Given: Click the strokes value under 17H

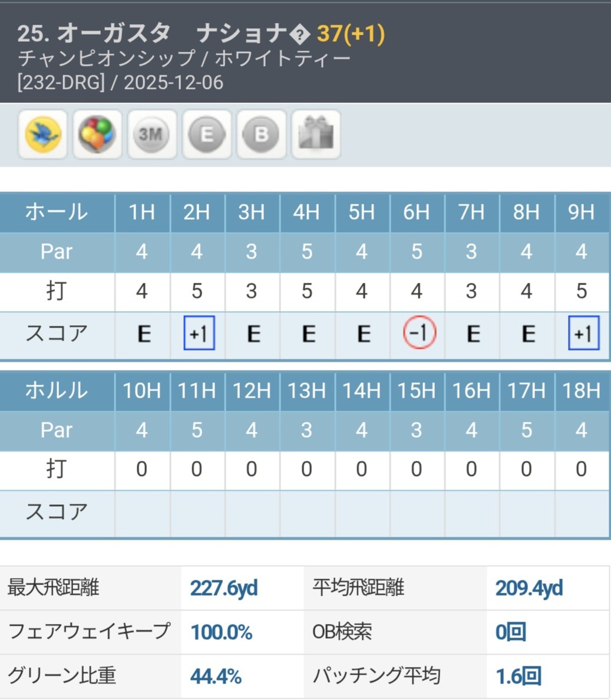Looking at the screenshot, I should tap(527, 469).
